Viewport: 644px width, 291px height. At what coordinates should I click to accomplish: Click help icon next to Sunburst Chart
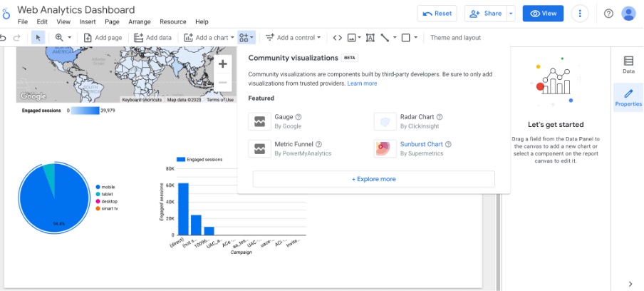tap(448, 144)
